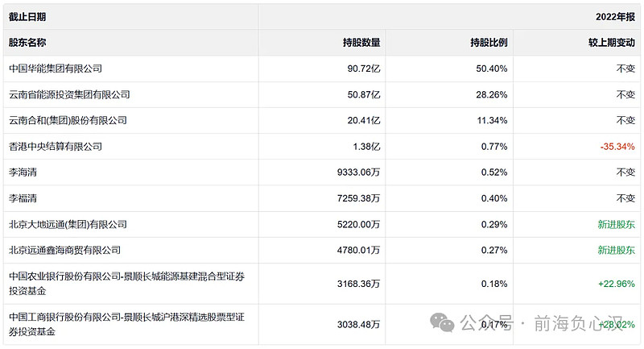Select 不变 in the 李海清 row

tap(625, 172)
